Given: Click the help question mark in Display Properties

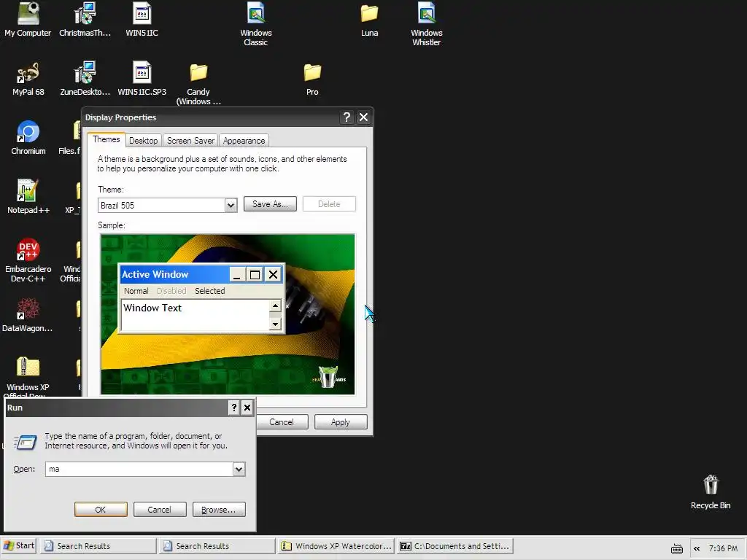Looking at the screenshot, I should 347,117.
